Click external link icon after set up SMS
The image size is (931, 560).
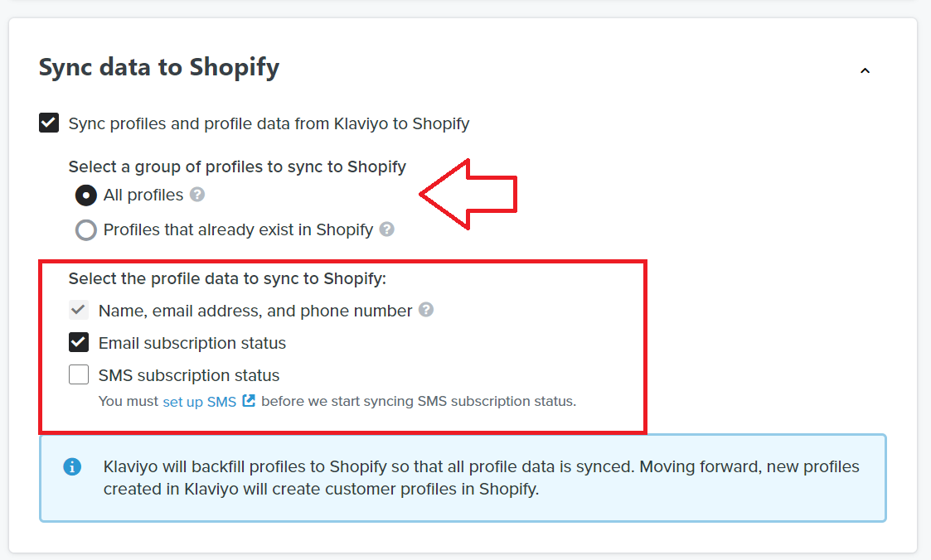pyautogui.click(x=249, y=401)
